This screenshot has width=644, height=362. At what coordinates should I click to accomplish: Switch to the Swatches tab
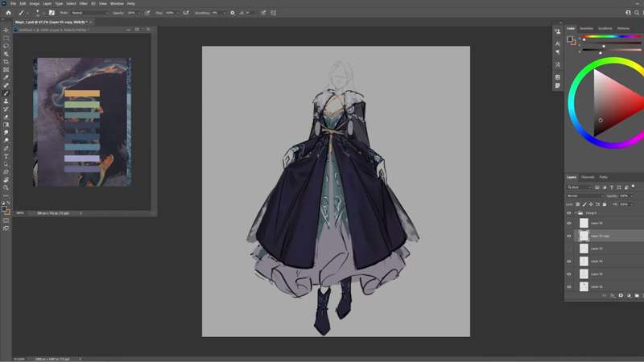(586, 28)
